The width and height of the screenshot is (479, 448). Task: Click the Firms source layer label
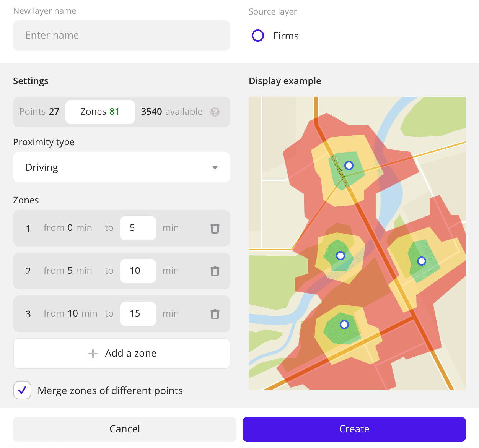tap(286, 36)
